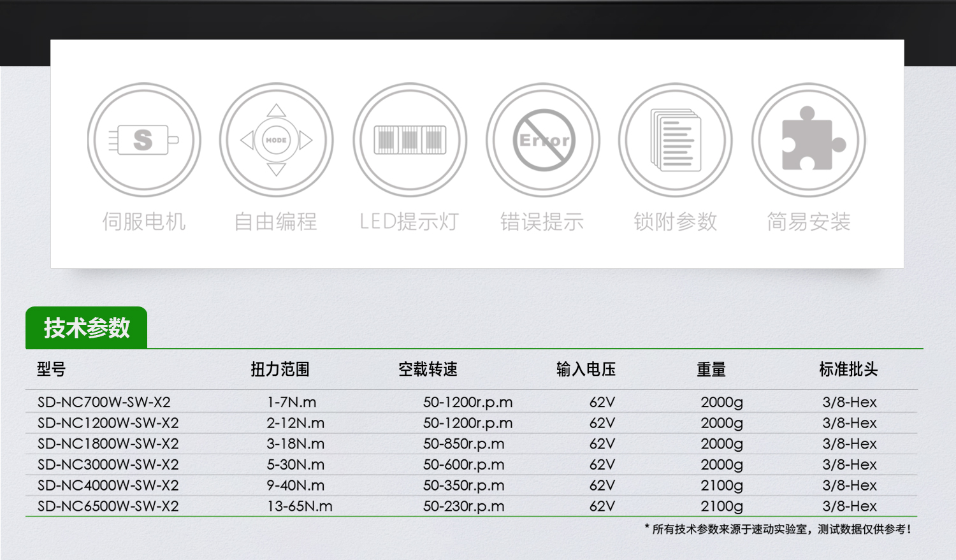This screenshot has height=560, width=956.
Task: Click the 输入电压 column header
Action: (x=586, y=370)
